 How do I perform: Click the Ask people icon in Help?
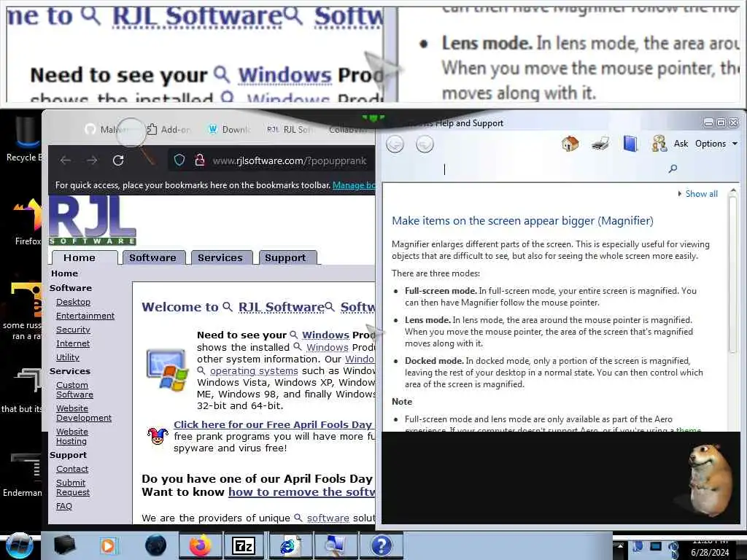click(x=659, y=144)
